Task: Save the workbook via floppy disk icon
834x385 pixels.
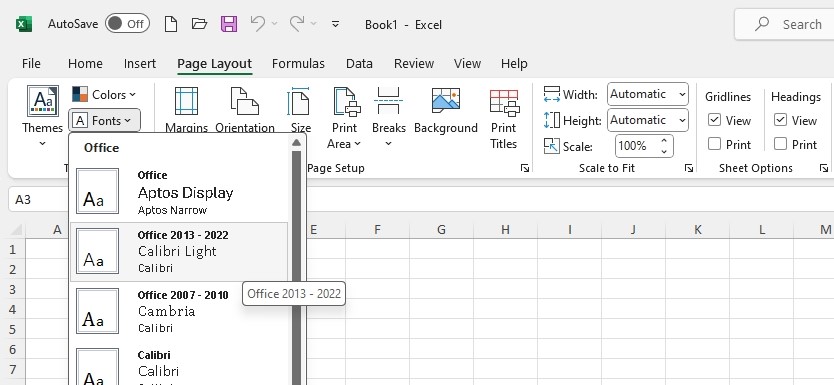Action: click(229, 24)
